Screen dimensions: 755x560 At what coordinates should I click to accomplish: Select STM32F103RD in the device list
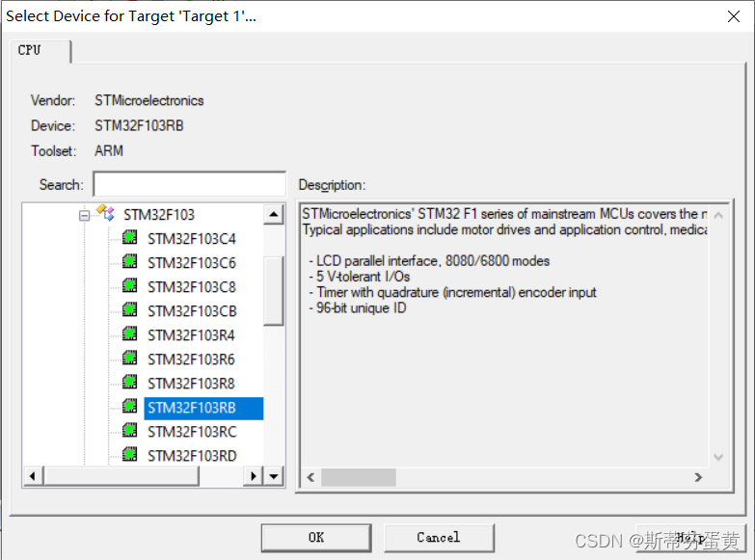coord(192,456)
